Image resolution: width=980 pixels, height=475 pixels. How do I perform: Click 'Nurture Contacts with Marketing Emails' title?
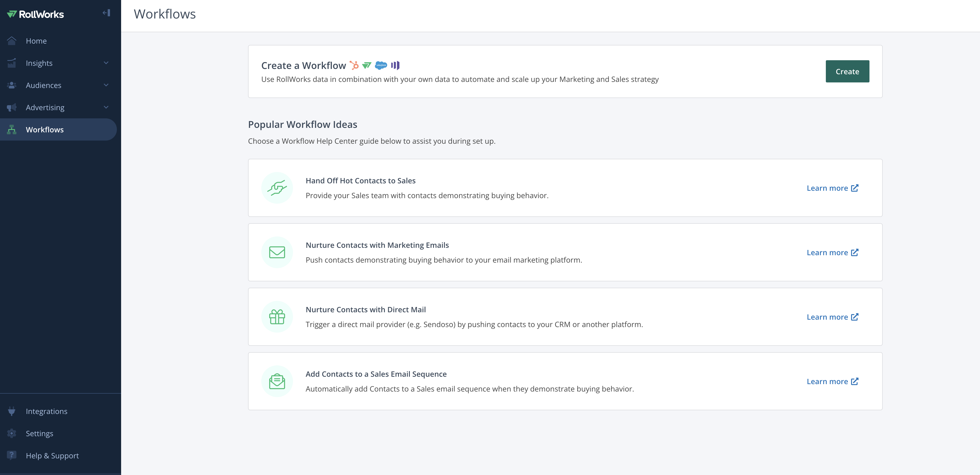377,245
